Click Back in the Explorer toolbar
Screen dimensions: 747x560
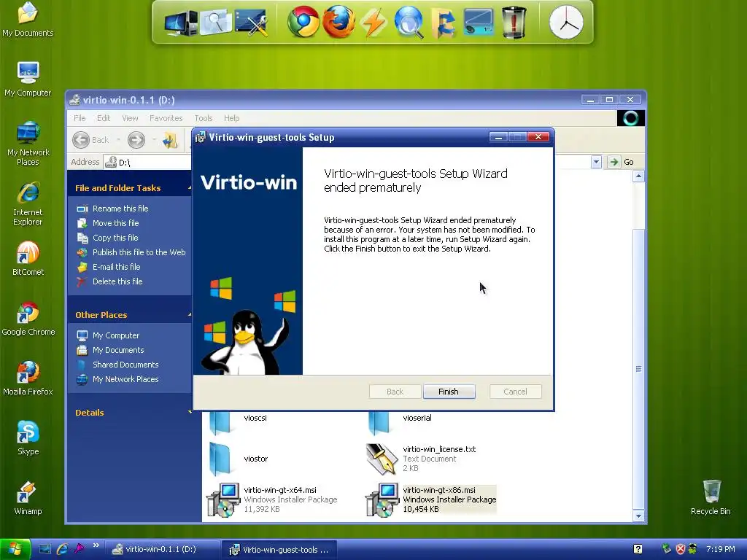point(91,140)
